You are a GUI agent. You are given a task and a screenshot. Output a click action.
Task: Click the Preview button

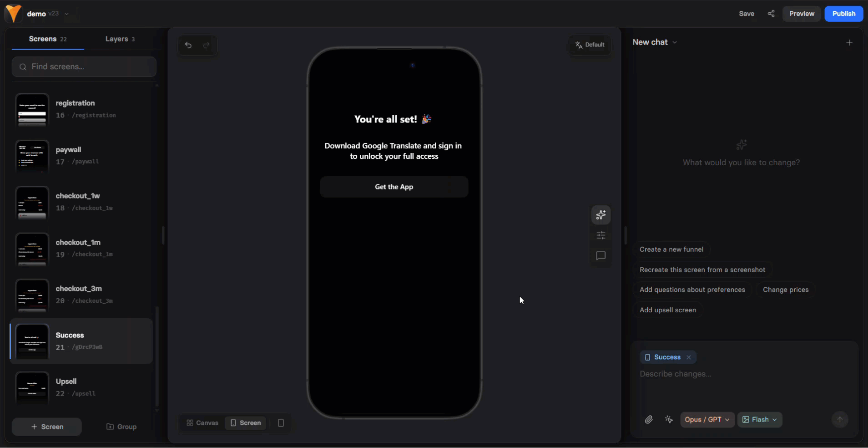(x=802, y=14)
